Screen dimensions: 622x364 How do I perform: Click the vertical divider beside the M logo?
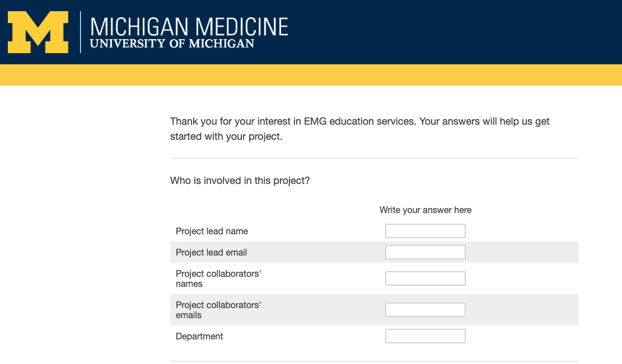[x=81, y=32]
